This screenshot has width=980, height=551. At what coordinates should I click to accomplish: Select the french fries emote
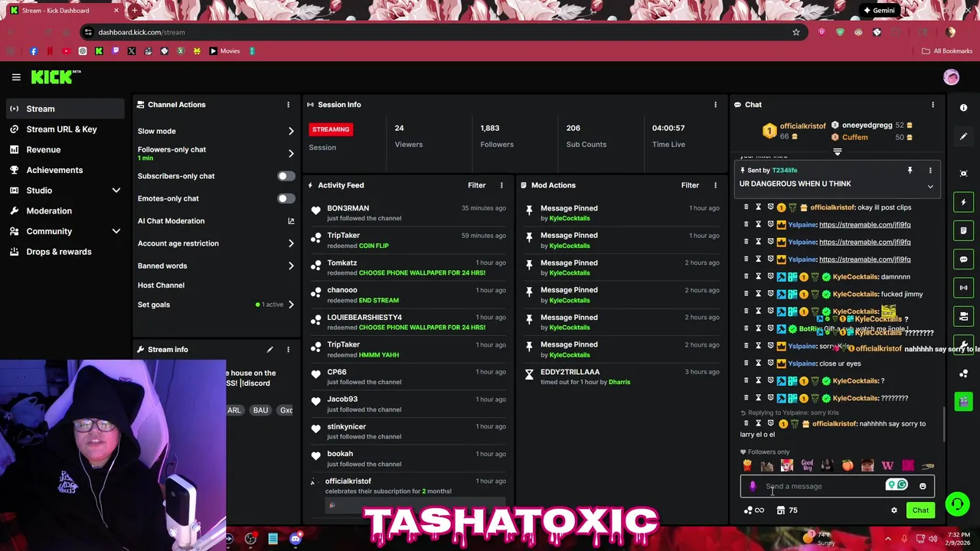747,465
